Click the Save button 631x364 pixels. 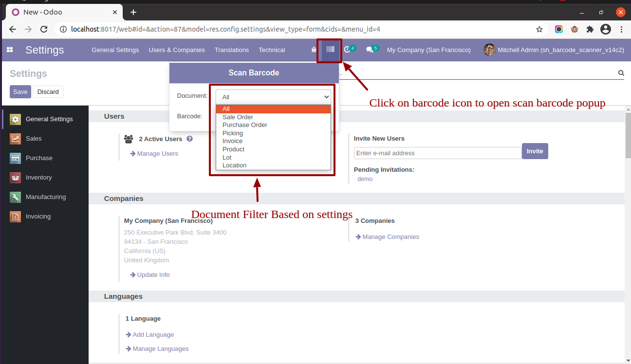pos(20,92)
